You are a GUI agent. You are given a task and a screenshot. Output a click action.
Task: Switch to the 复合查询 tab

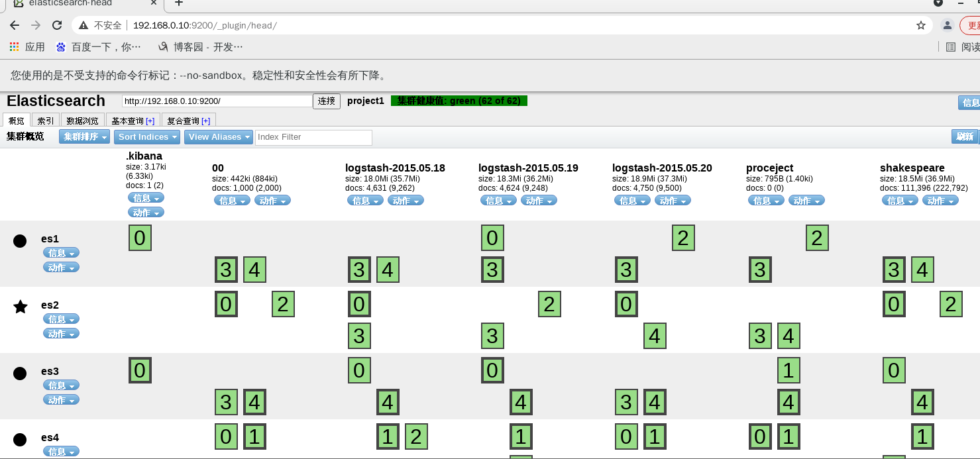[189, 121]
